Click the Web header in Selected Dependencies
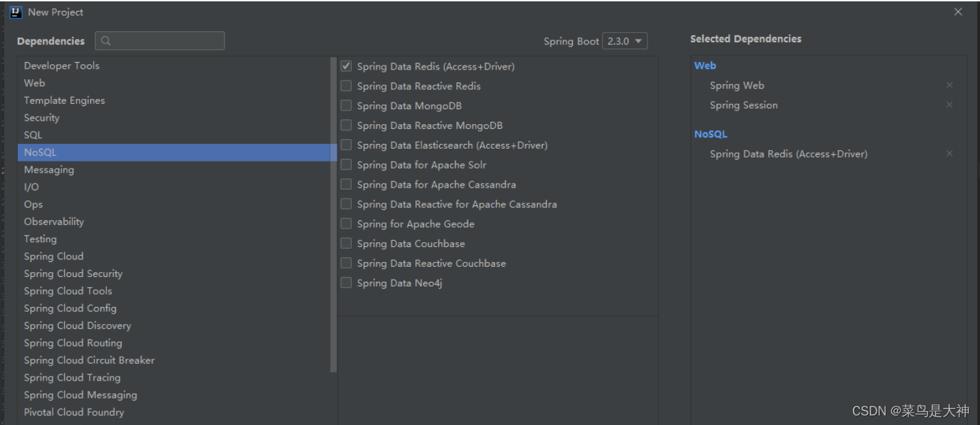 click(705, 65)
